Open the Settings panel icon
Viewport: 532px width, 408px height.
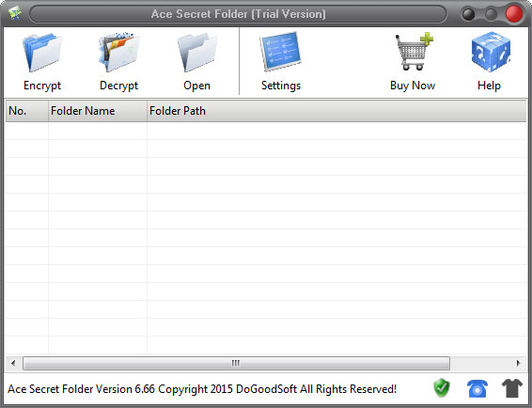click(281, 52)
